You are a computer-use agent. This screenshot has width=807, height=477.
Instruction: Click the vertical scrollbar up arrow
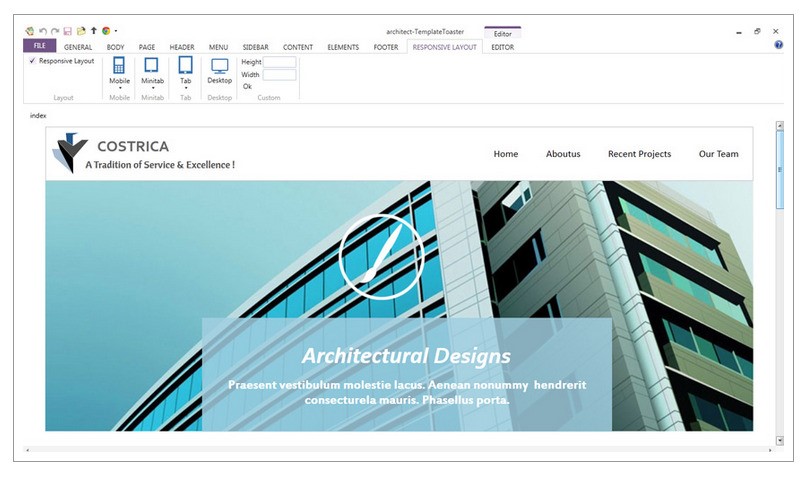(780, 126)
